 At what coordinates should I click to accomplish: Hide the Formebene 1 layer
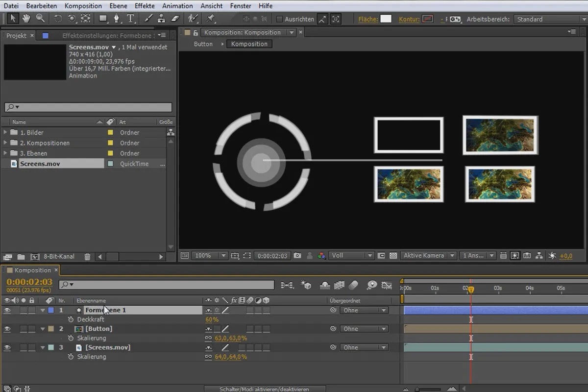7,310
